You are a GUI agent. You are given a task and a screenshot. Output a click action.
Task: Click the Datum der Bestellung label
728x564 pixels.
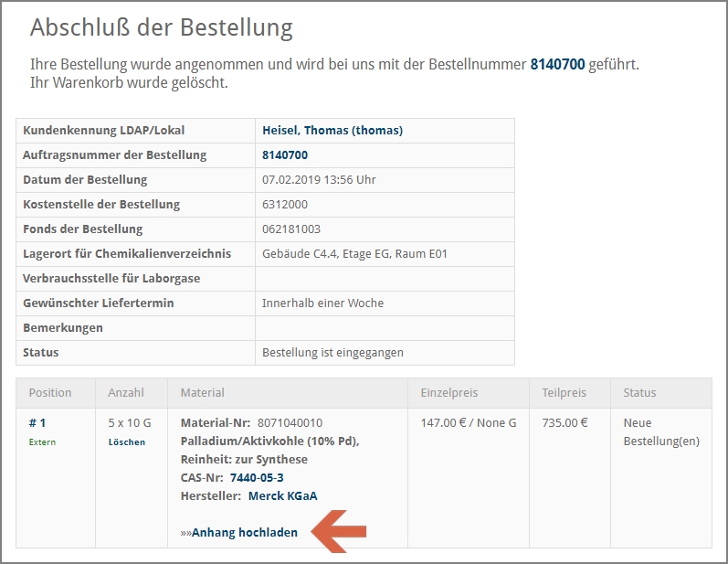point(85,180)
